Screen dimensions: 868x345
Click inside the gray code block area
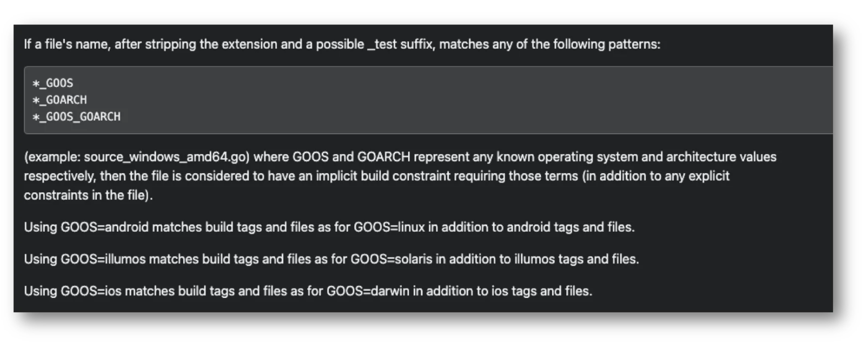(428, 100)
